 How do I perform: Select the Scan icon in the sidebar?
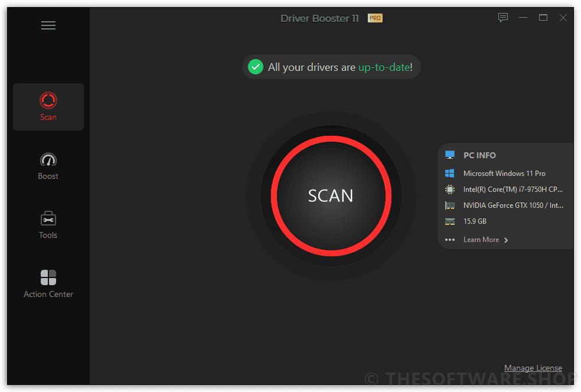(x=48, y=100)
